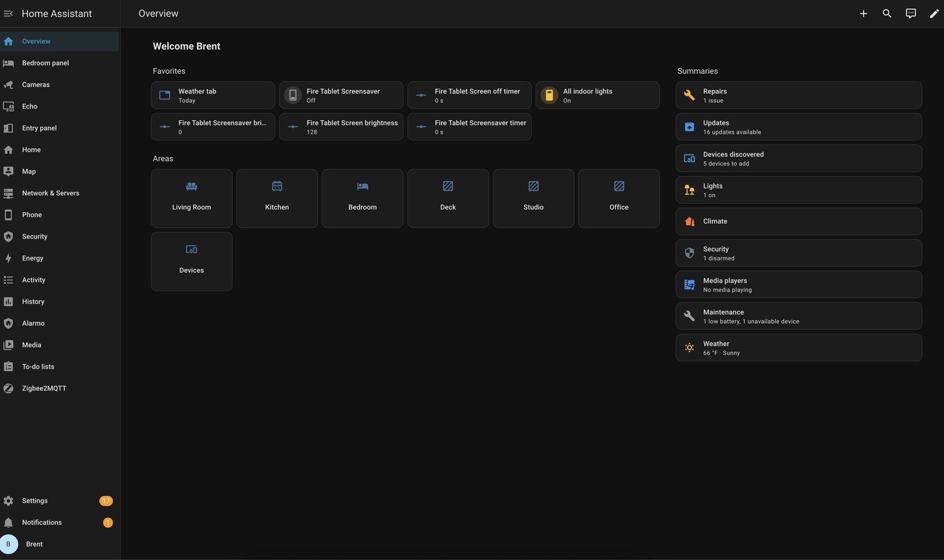Open the Kitchen area card
The width and height of the screenshot is (944, 560).
pyautogui.click(x=277, y=199)
